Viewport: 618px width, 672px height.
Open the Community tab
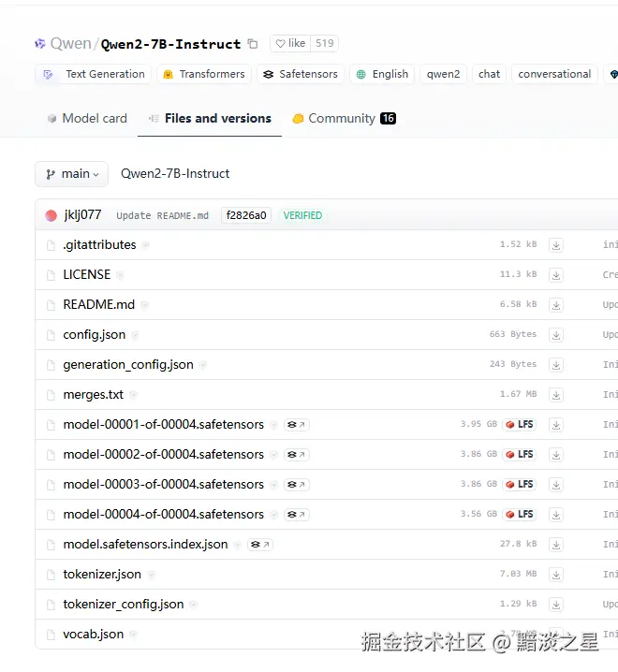coord(344,118)
